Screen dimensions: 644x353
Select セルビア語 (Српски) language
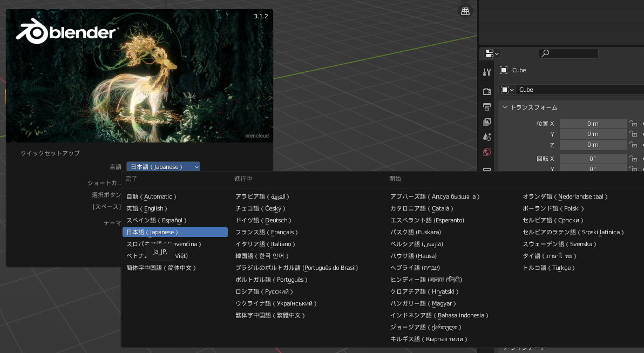coord(553,220)
